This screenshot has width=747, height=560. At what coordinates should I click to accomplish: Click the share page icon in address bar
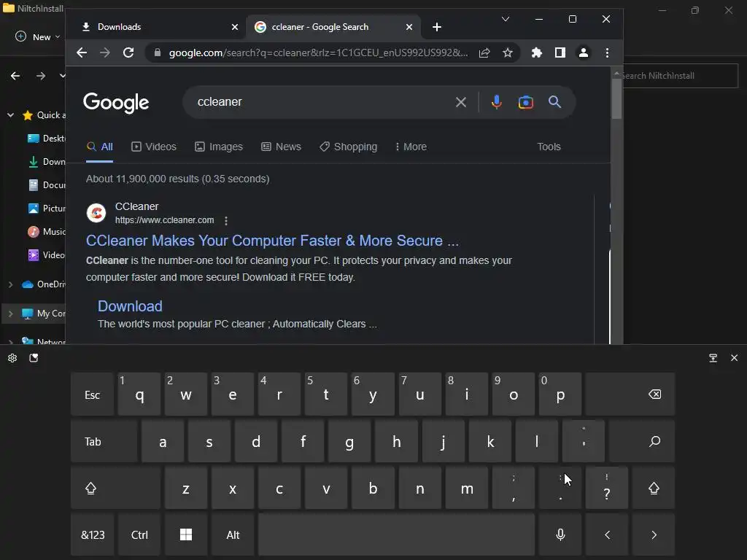coord(484,52)
